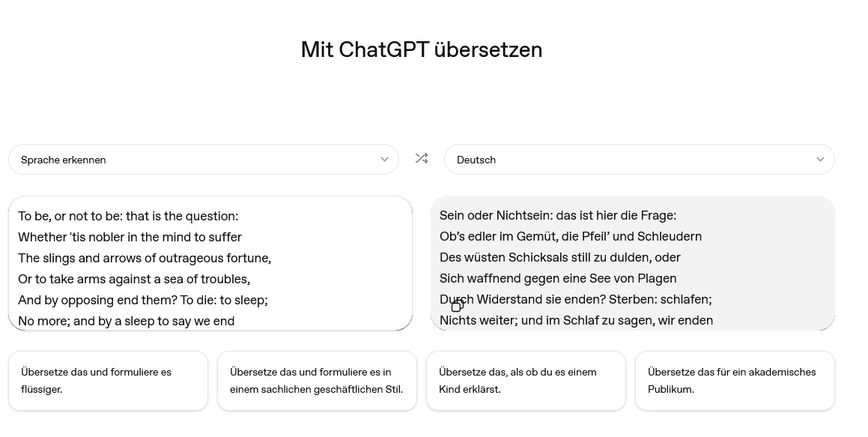Click the line "To be, or not to be"
The height and width of the screenshot is (437, 868).
pyautogui.click(x=128, y=217)
